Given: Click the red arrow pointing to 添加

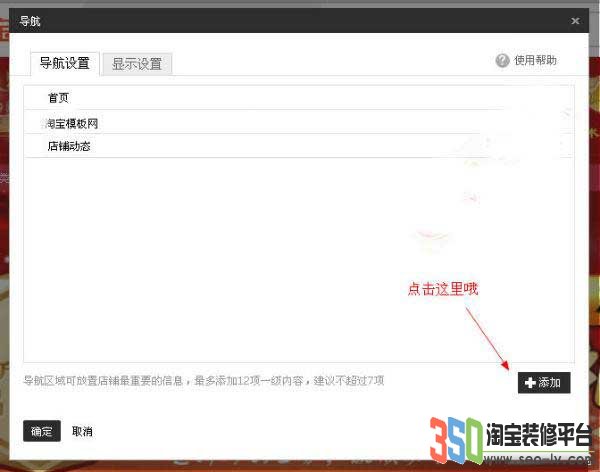Looking at the screenshot, I should 488,336.
